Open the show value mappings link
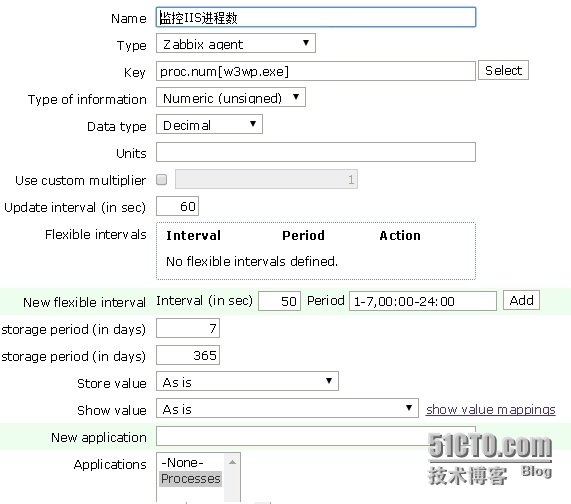This screenshot has height=504, width=571. pos(491,410)
